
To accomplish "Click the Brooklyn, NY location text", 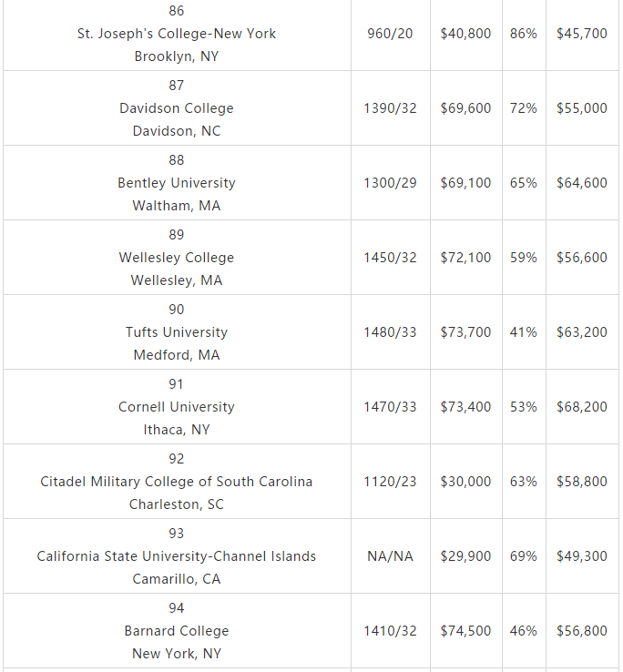I will [176, 56].
